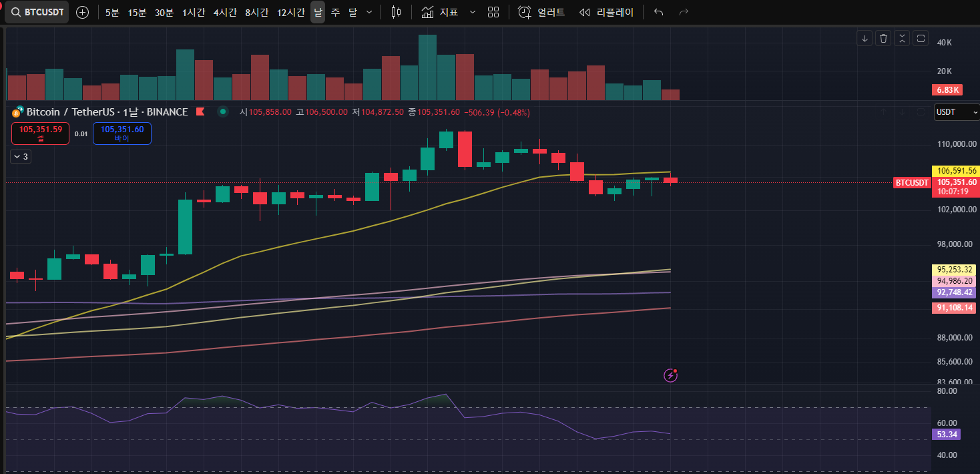Expand the collapsed indicator legend showing 3
The height and width of the screenshot is (474, 980).
pos(21,157)
